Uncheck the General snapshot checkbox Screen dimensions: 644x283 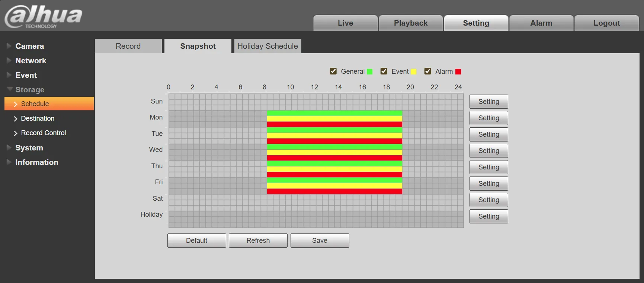[x=333, y=71]
